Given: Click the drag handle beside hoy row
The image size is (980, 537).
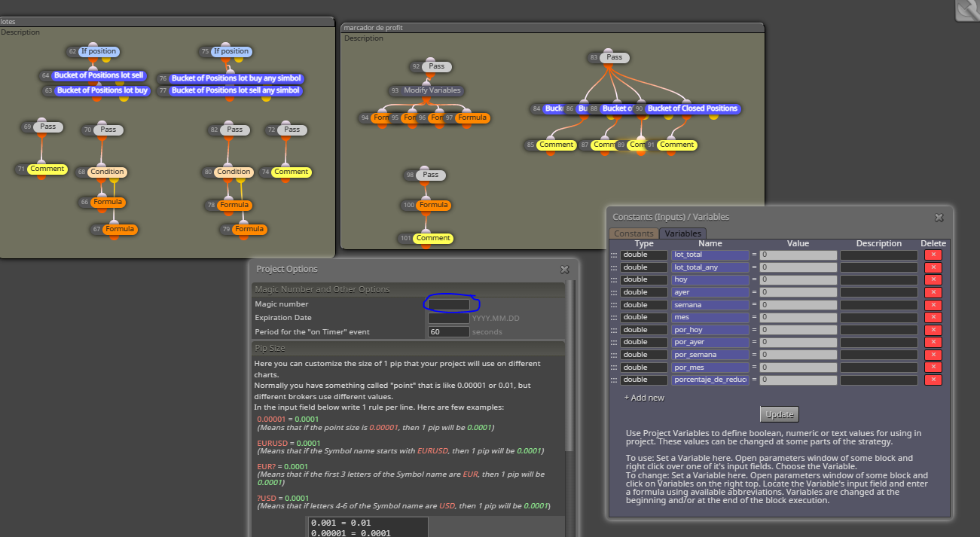Looking at the screenshot, I should pos(614,280).
